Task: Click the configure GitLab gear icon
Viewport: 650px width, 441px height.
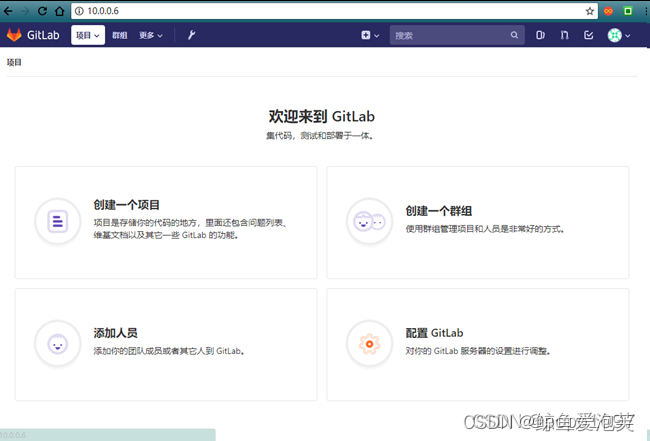Action: [x=369, y=344]
